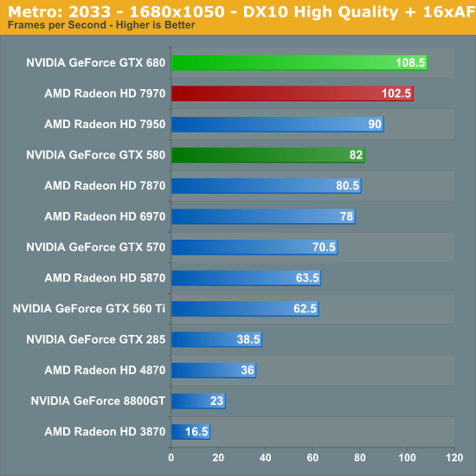The width and height of the screenshot is (476, 476).
Task: Select the label 'AMD Radeon HD 7950'
Action: 105,124
